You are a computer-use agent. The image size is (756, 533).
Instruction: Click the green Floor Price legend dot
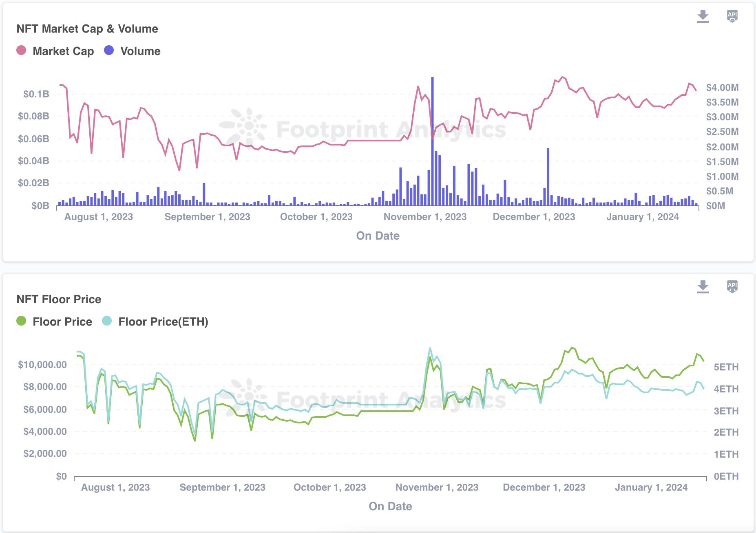tap(21, 321)
